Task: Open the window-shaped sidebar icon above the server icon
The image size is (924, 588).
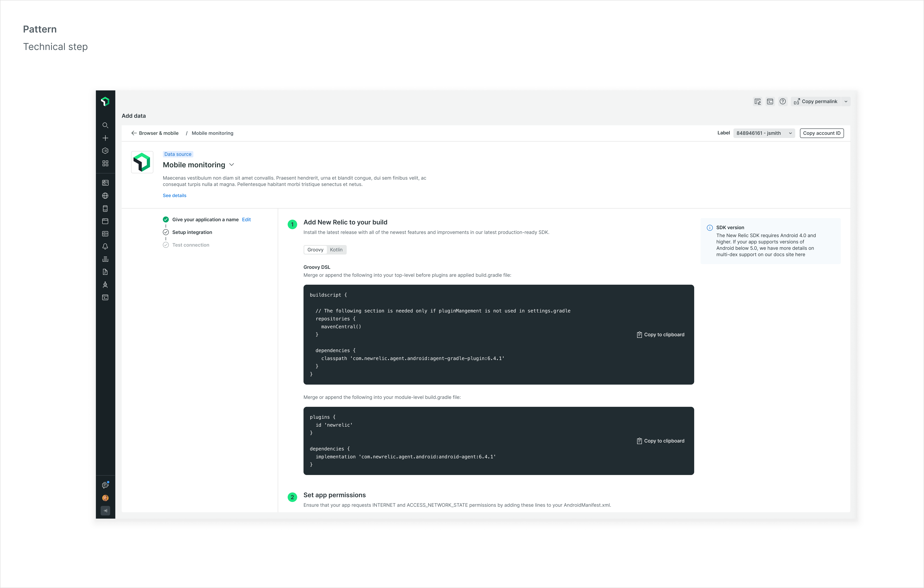Action: pyautogui.click(x=105, y=221)
